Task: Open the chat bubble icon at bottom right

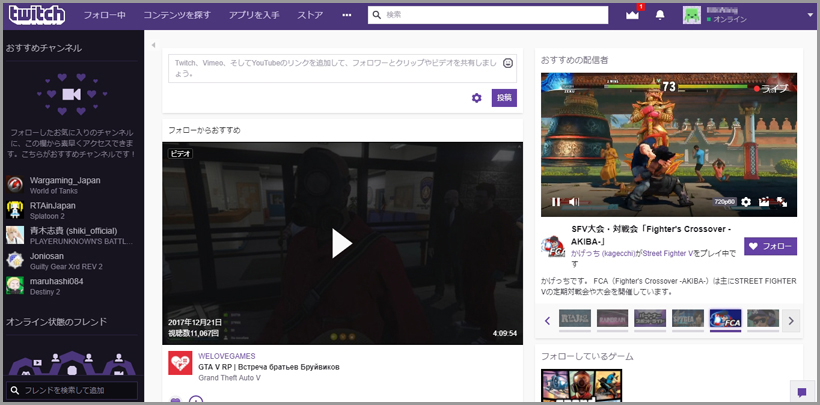Action: (802, 392)
